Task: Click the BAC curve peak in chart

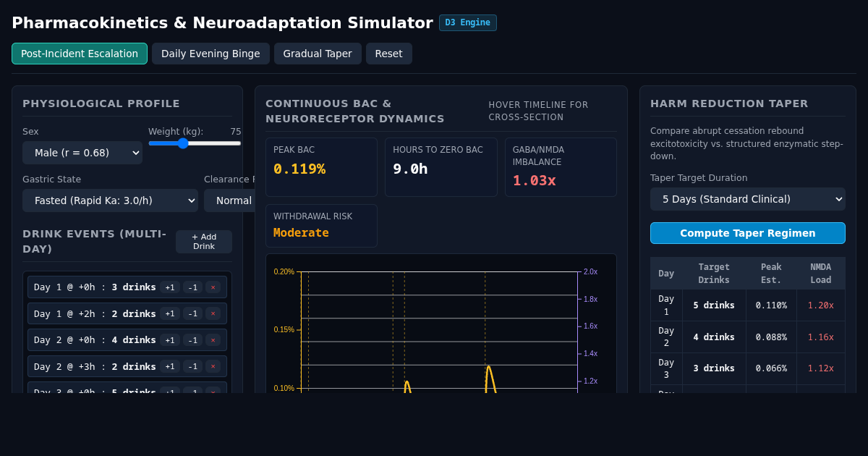Action: [x=489, y=366]
